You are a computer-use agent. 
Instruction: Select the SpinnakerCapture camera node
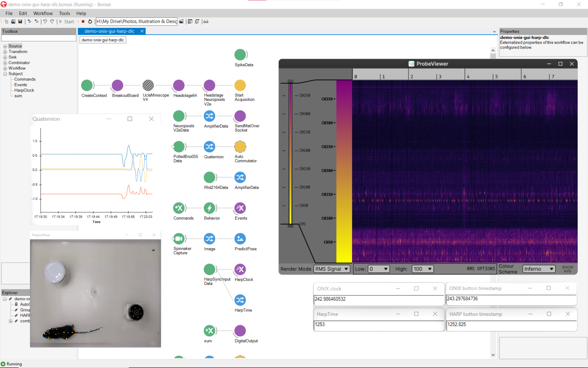[179, 239]
